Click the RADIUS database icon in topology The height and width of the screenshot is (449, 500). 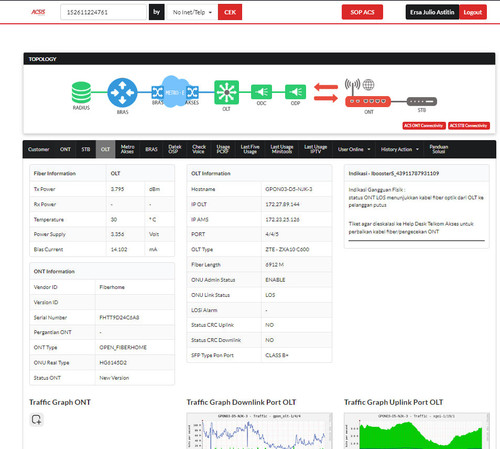(x=81, y=92)
